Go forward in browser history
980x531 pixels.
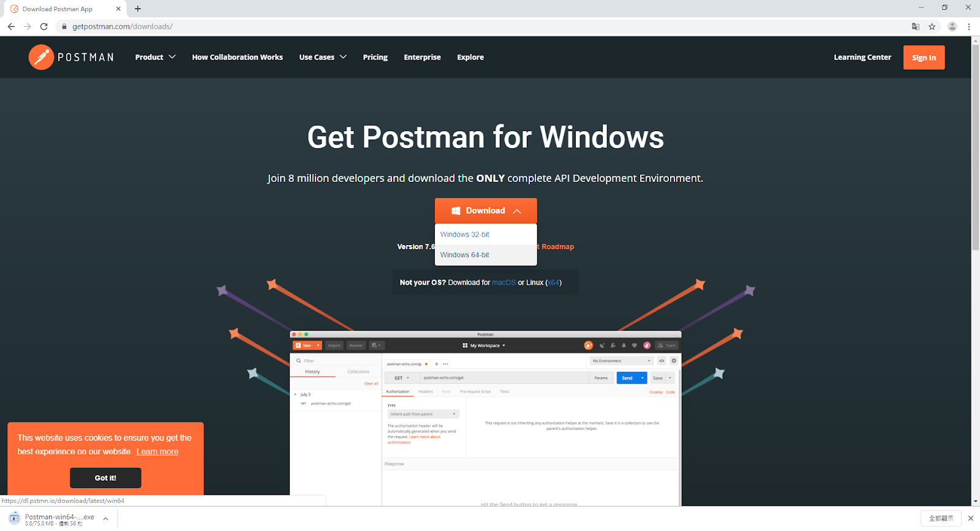tap(28, 26)
